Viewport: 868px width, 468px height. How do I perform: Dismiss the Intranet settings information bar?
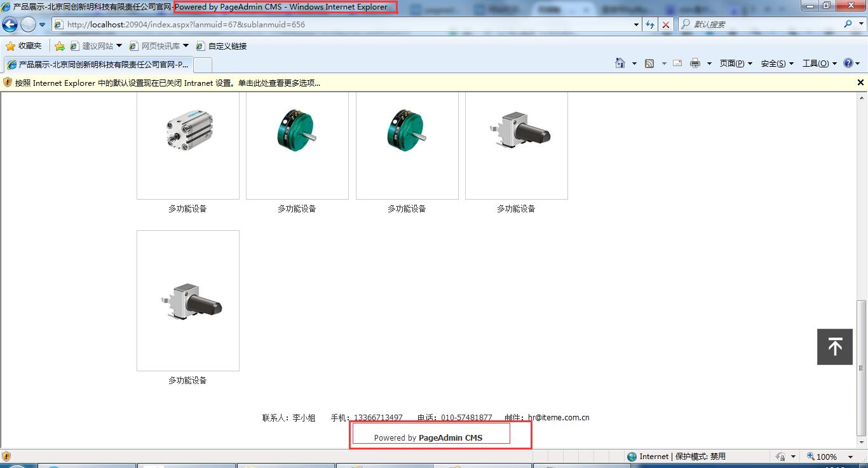[x=860, y=83]
